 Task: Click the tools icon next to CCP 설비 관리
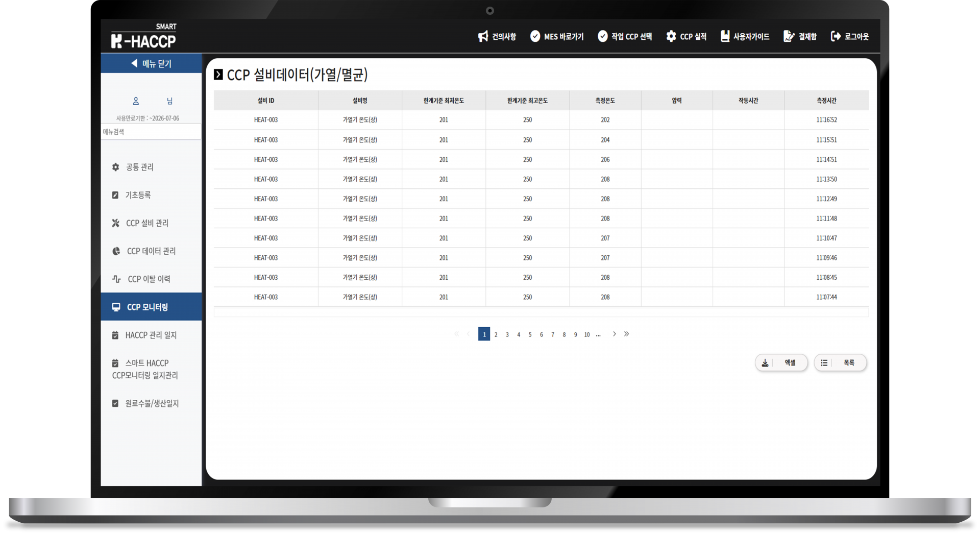(116, 223)
